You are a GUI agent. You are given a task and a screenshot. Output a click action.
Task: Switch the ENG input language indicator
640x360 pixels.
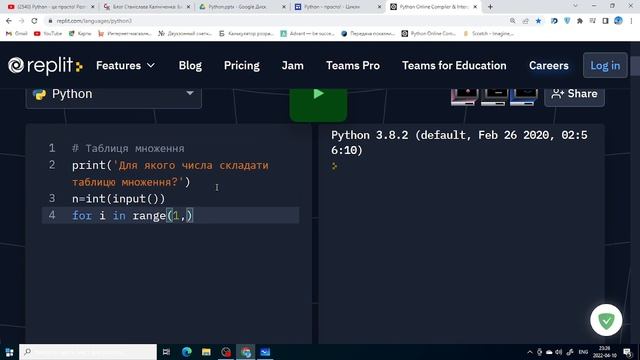click(x=583, y=352)
